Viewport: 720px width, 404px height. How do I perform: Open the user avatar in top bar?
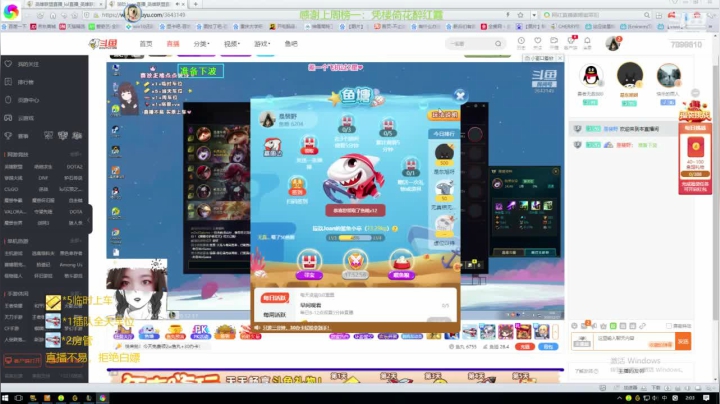(x=612, y=44)
